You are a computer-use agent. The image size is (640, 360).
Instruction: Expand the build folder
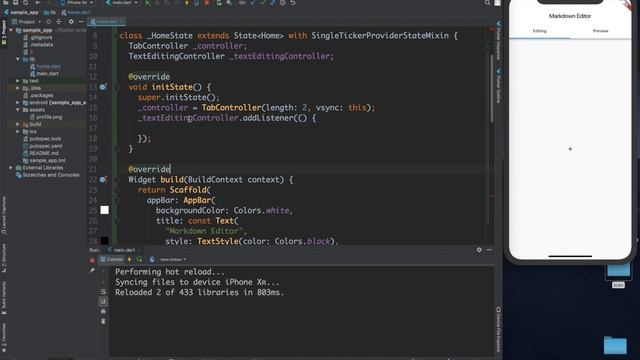(18, 124)
